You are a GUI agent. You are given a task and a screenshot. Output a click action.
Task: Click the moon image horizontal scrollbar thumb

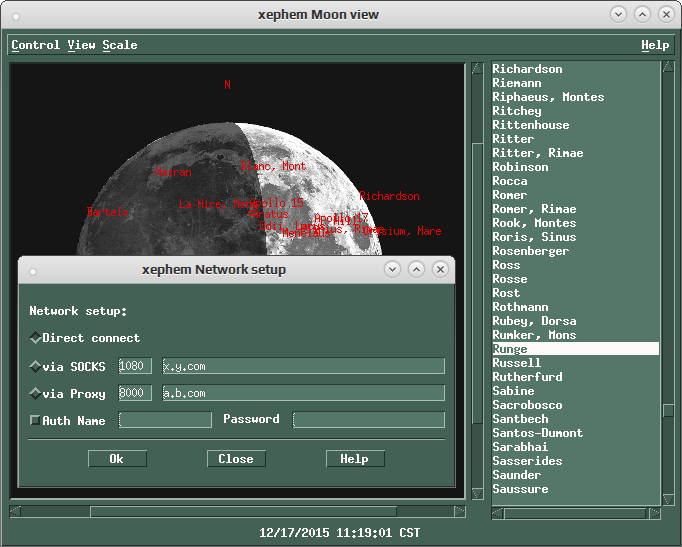coord(244,511)
